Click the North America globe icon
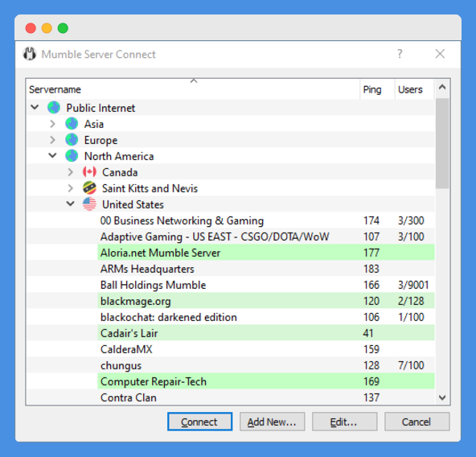476x457 pixels. (x=72, y=156)
